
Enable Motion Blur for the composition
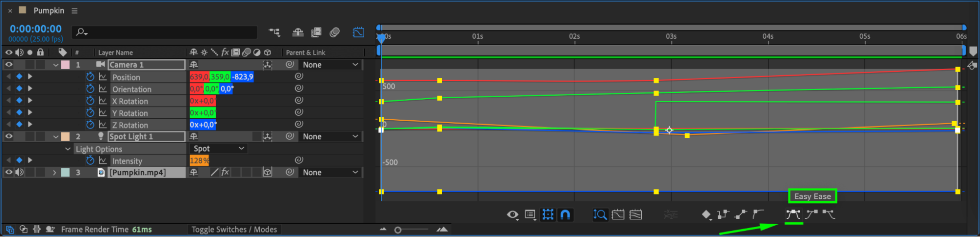(x=335, y=32)
